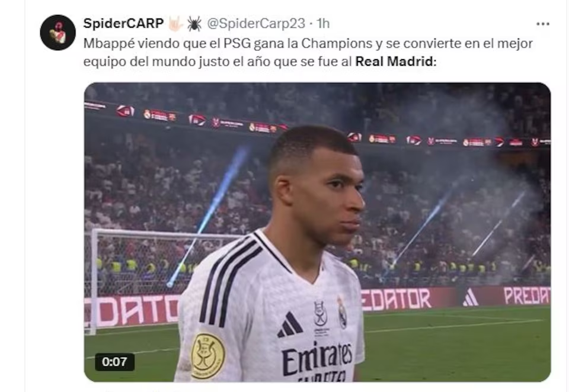Click the Real Madrid crest on jersey
Image resolution: width=588 pixels, height=392 pixels.
point(342,314)
